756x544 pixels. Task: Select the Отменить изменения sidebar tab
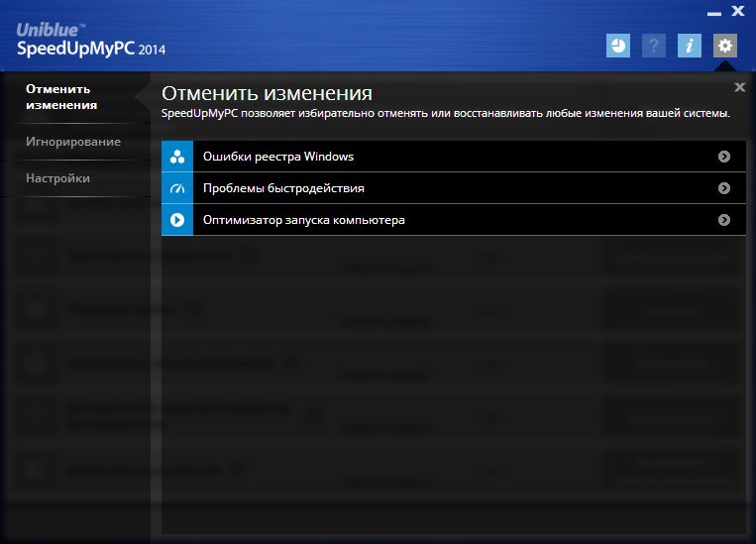(x=75, y=97)
